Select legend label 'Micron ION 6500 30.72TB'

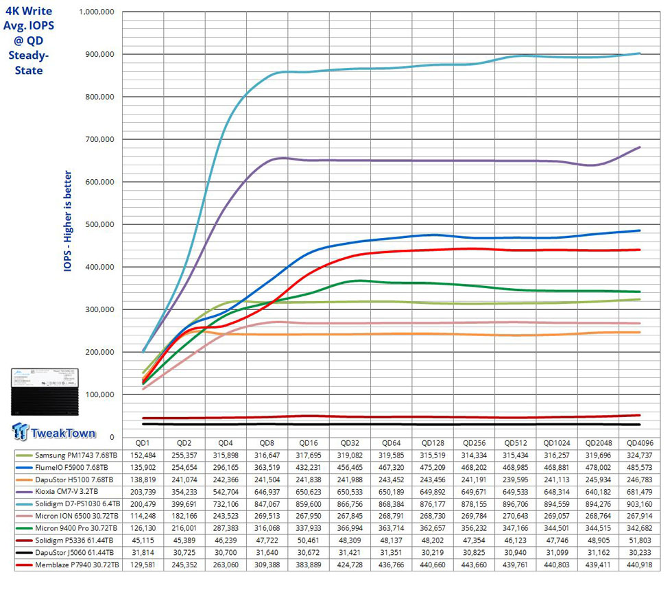77,516
